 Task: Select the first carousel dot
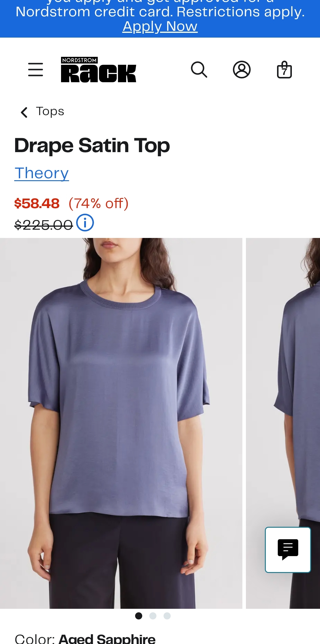(x=139, y=616)
